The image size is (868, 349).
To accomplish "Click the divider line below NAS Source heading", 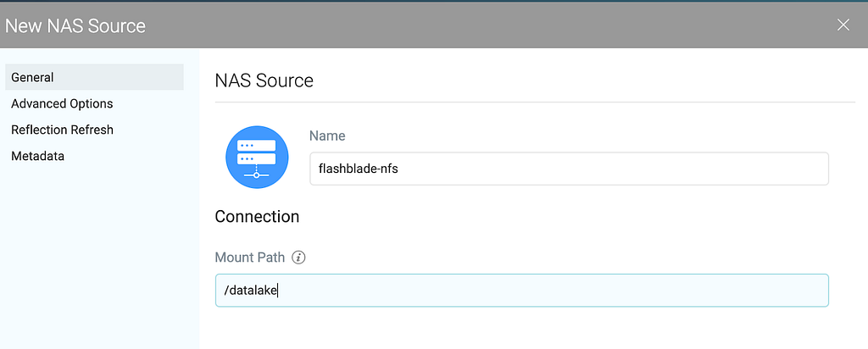I will 535,102.
